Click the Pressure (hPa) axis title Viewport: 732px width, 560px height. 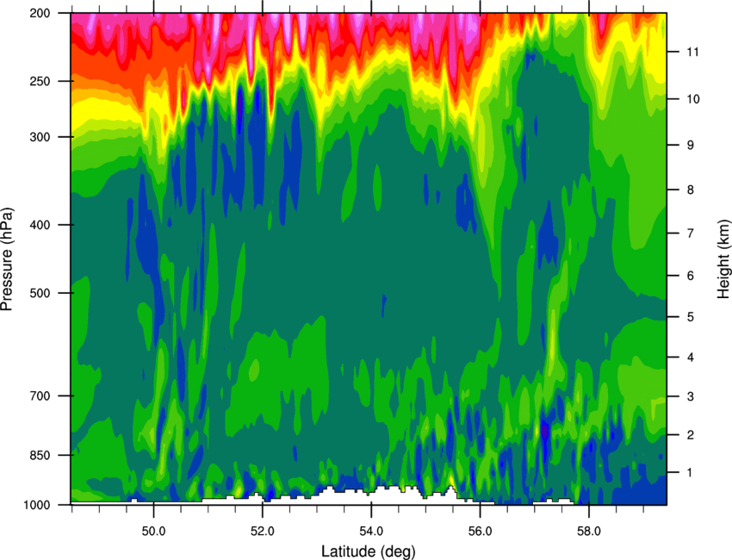point(7,259)
